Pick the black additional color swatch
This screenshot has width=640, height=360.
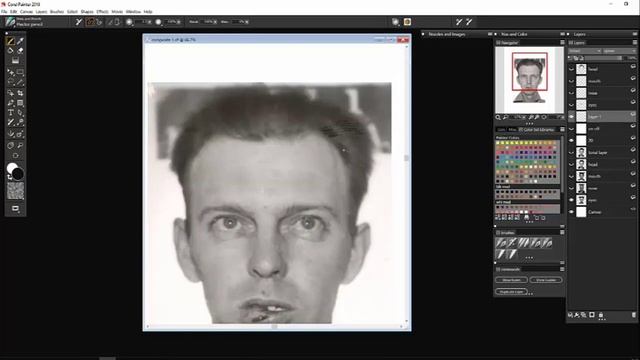tap(18, 174)
